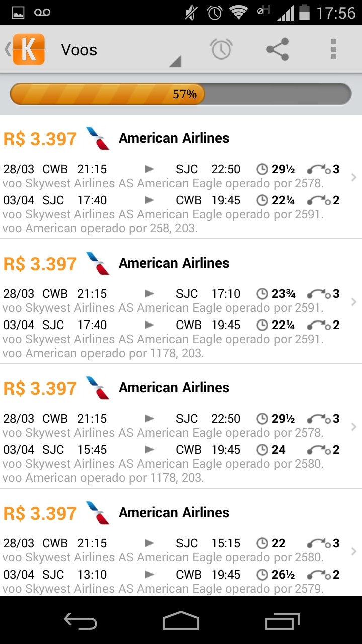362x644 pixels.
Task: Open fourth flight result chevron
Action: pyautogui.click(x=354, y=551)
